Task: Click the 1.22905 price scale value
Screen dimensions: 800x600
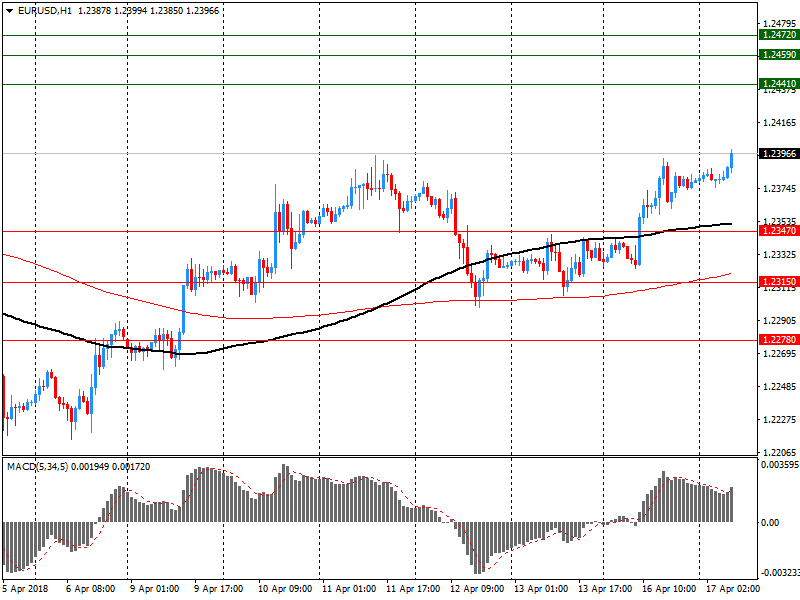Action: (x=780, y=320)
